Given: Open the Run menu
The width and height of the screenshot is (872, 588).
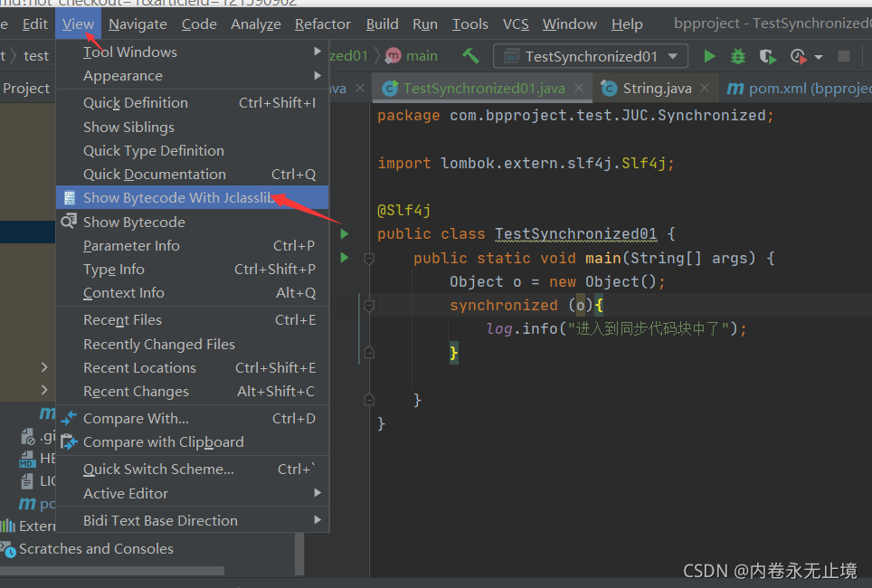Looking at the screenshot, I should pyautogui.click(x=425, y=24).
